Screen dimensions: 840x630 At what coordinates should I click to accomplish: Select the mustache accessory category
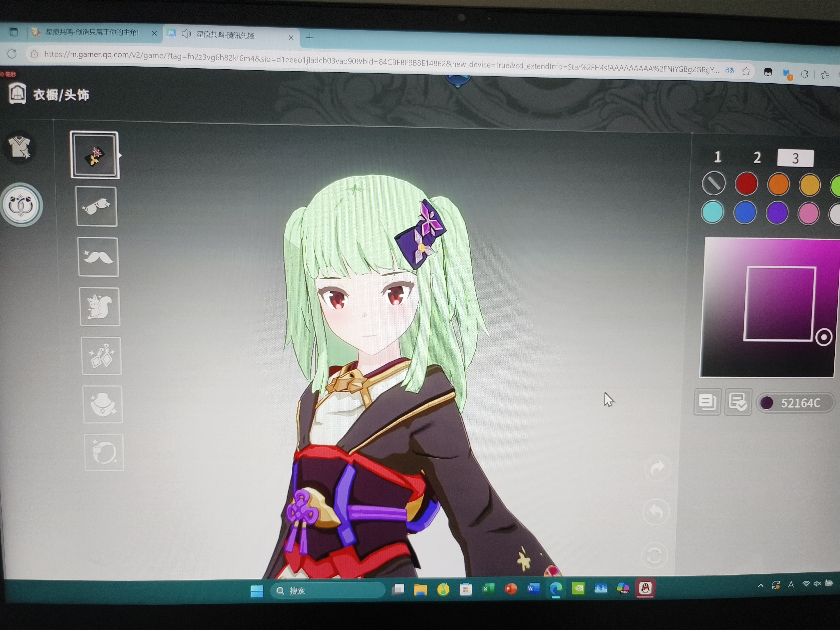(x=98, y=257)
